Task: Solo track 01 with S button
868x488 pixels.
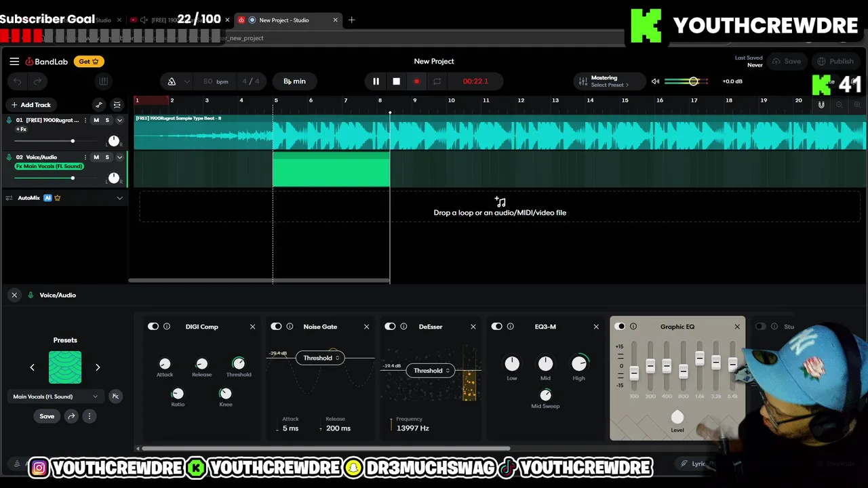Action: click(x=107, y=120)
